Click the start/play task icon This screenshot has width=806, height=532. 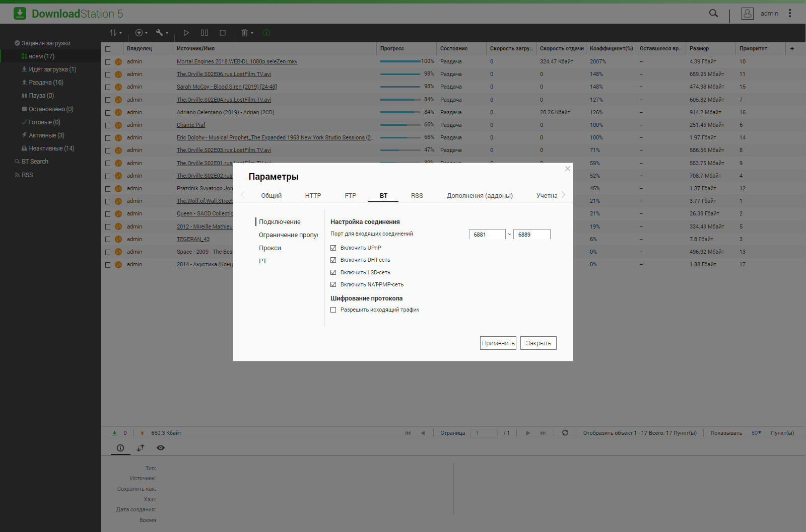coord(186,33)
